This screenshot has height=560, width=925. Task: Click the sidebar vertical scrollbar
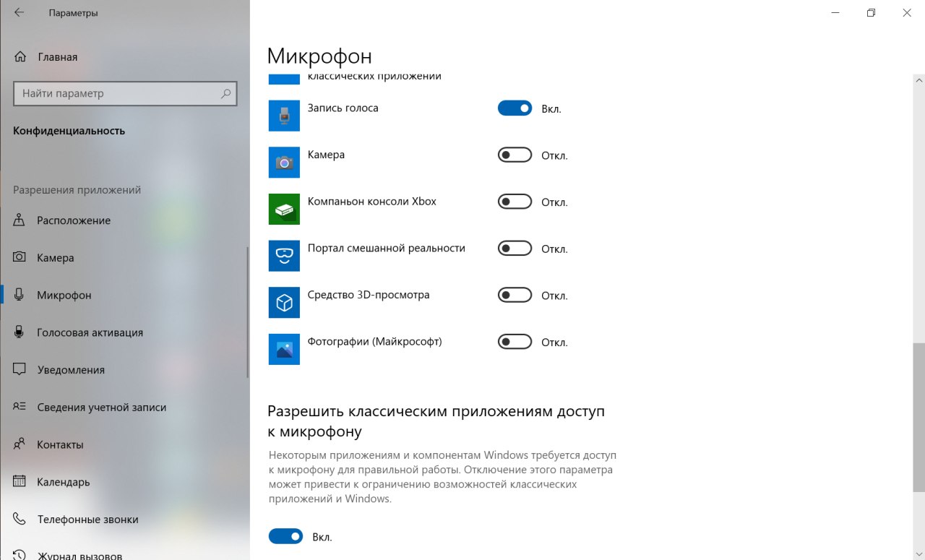[x=248, y=312]
